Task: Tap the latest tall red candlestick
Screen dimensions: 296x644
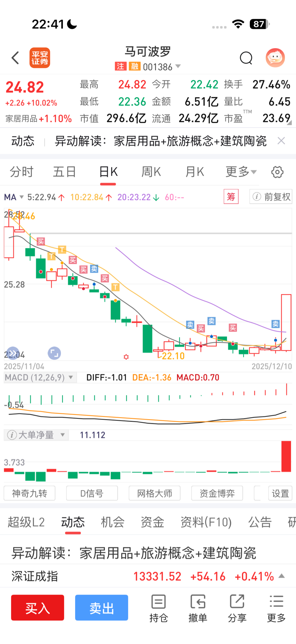Action: (286, 322)
